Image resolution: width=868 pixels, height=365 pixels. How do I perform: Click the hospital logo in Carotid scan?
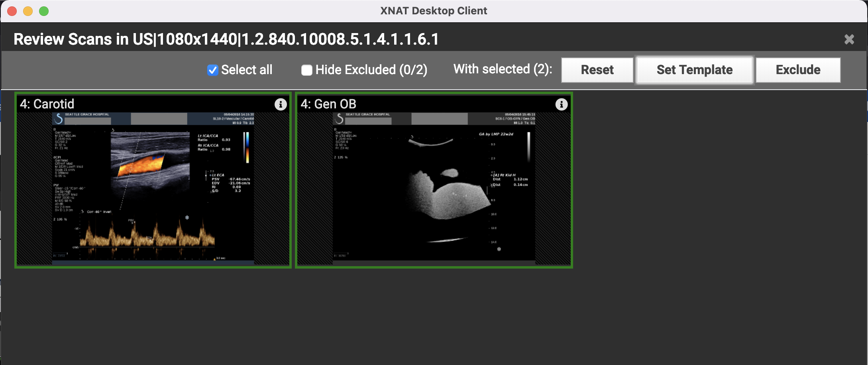click(x=59, y=119)
